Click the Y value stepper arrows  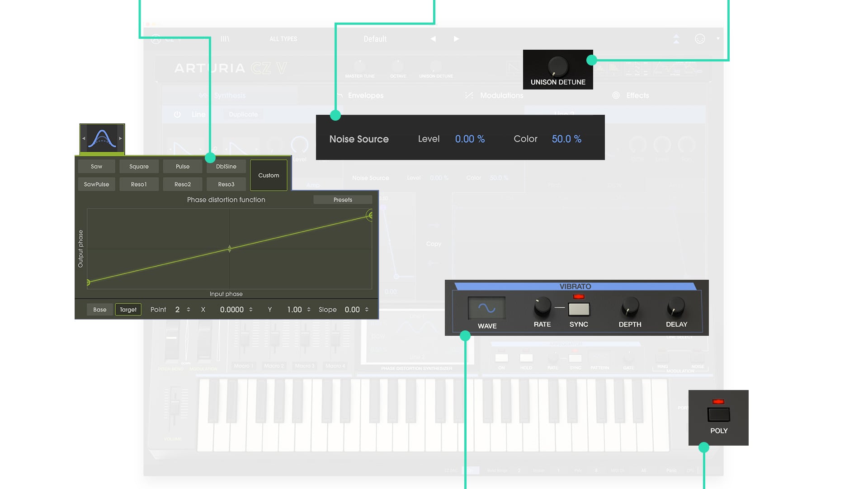(x=308, y=310)
